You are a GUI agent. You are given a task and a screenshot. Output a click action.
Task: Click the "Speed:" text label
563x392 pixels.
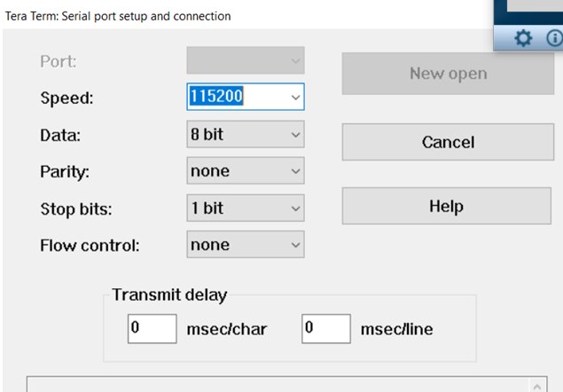pyautogui.click(x=66, y=98)
